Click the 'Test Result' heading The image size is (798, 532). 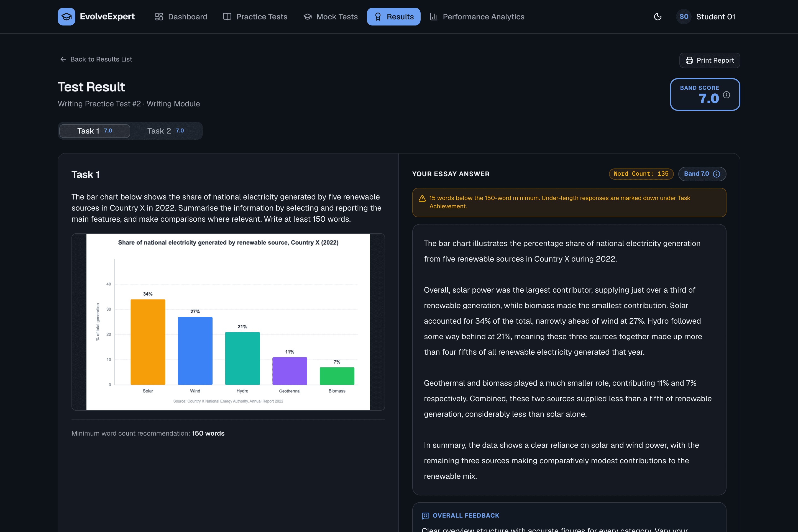click(x=91, y=87)
